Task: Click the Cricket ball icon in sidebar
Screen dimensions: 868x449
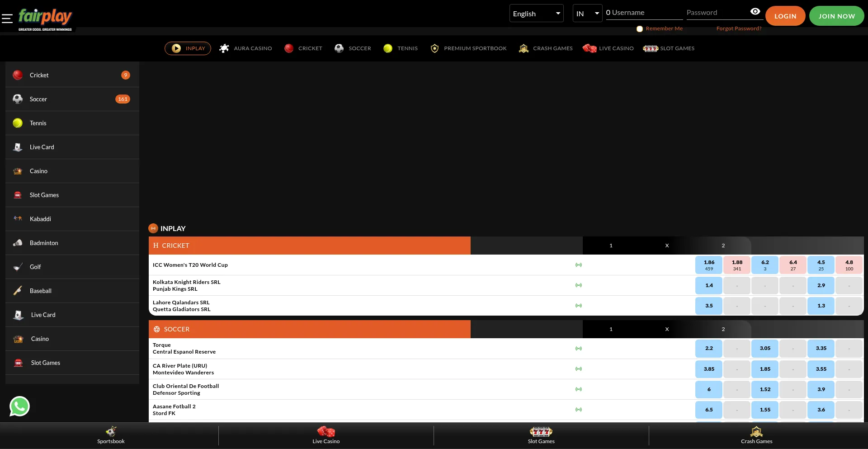Action: pyautogui.click(x=18, y=75)
